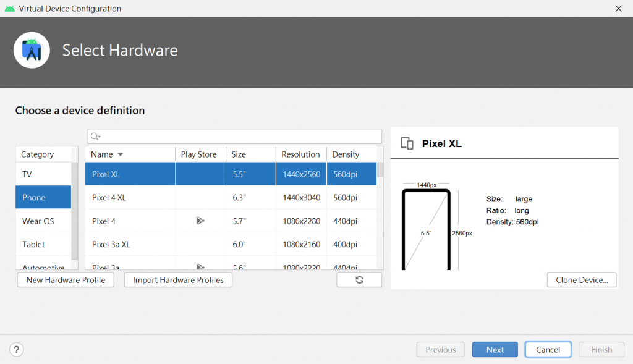Image resolution: width=633 pixels, height=364 pixels.
Task: Click the Name column sort arrow
Action: (121, 154)
